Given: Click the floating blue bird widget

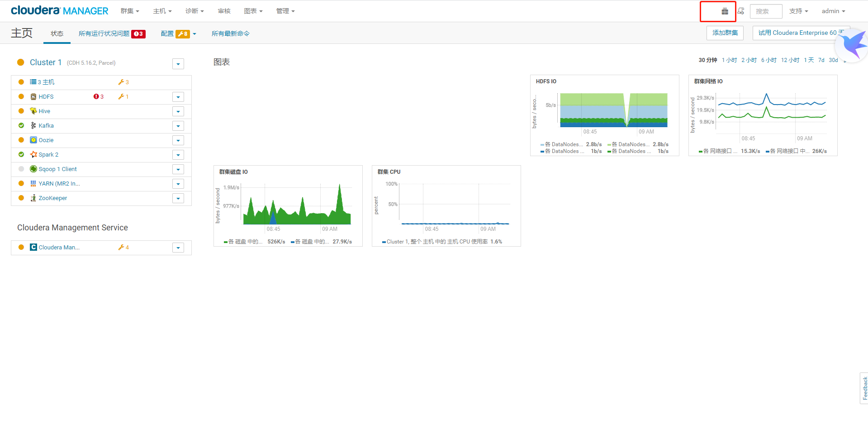Looking at the screenshot, I should [852, 45].
